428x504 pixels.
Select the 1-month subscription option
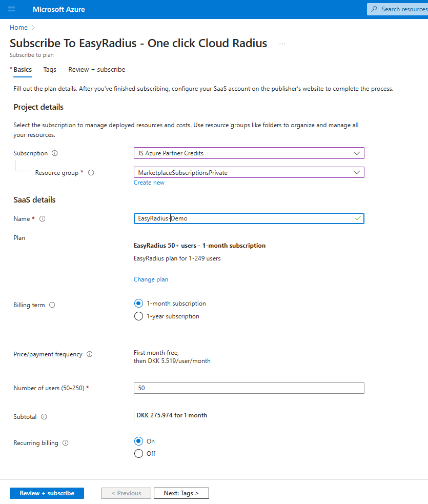pyautogui.click(x=138, y=303)
